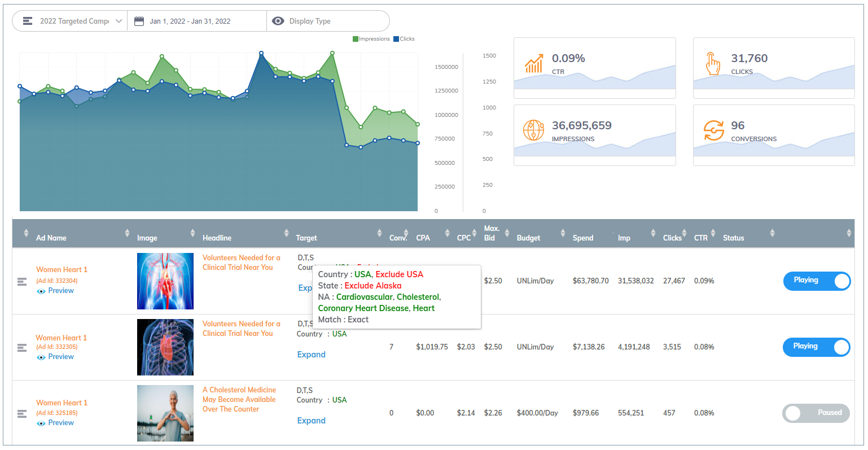Click sort arrows after Status header
This screenshot has width=868, height=450.
pyautogui.click(x=772, y=233)
